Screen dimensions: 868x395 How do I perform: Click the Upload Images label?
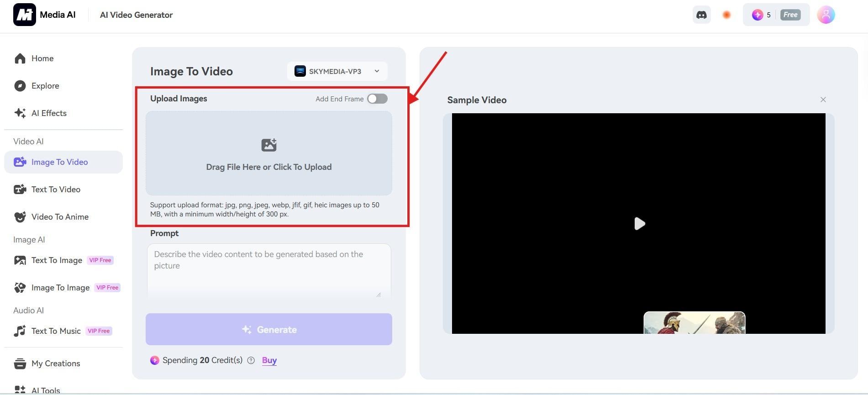[x=179, y=99]
